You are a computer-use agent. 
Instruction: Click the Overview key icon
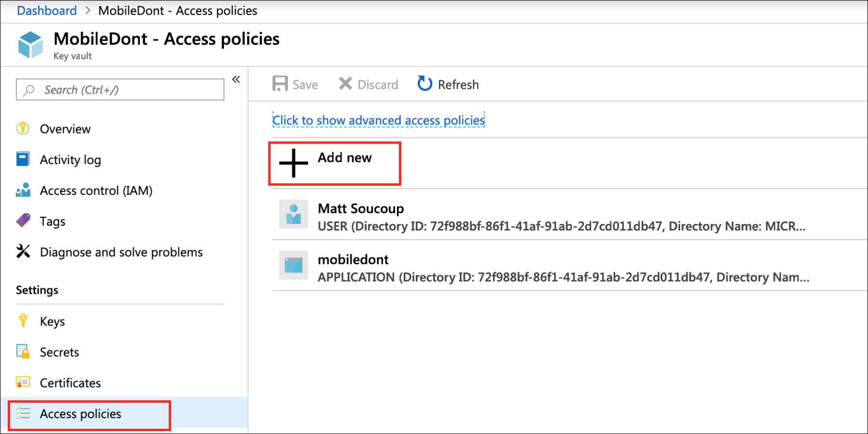tap(23, 128)
